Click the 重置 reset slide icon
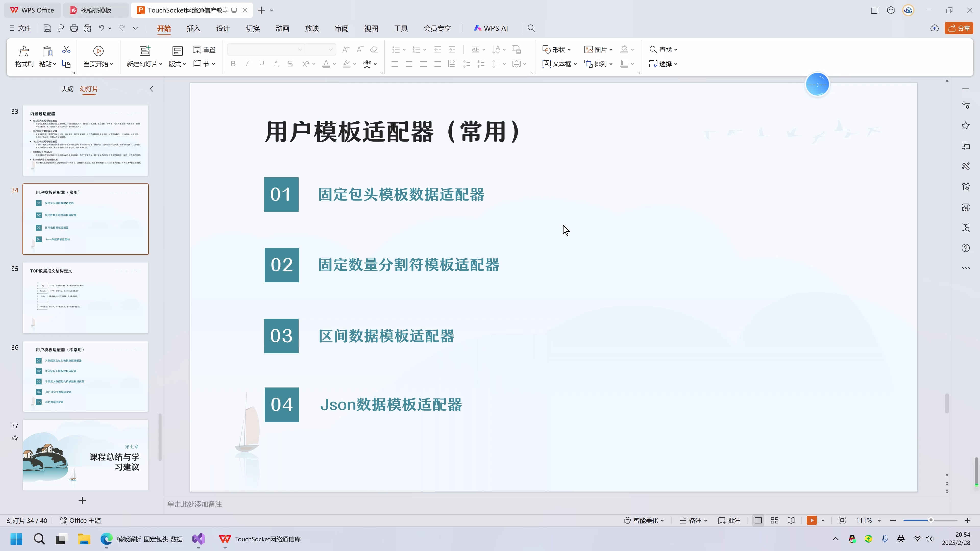This screenshot has width=980, height=551. pyautogui.click(x=204, y=49)
